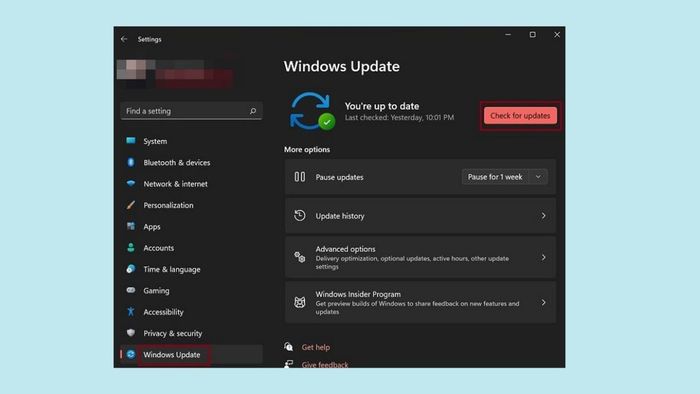This screenshot has height=394, width=700.
Task: Select Gaming in the sidebar
Action: [x=191, y=290]
